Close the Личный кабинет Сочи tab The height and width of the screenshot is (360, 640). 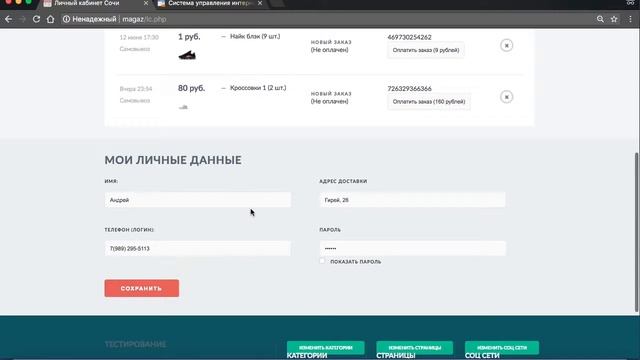point(146,3)
